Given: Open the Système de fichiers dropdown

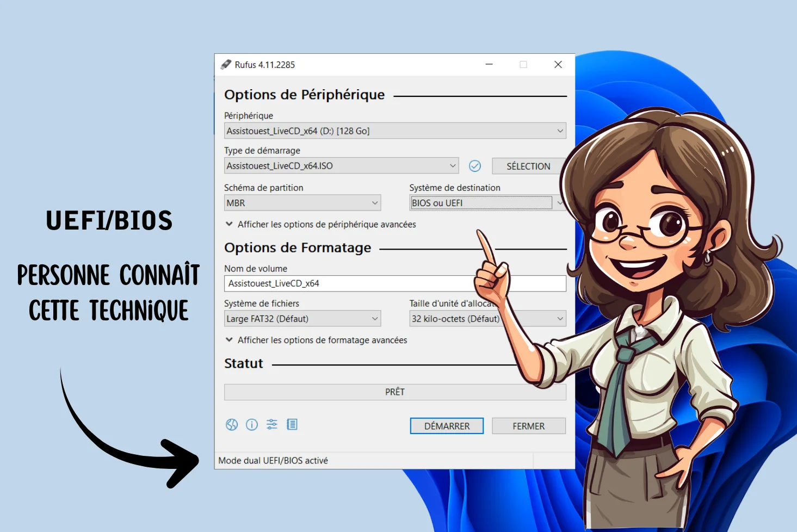Looking at the screenshot, I should pos(302,319).
